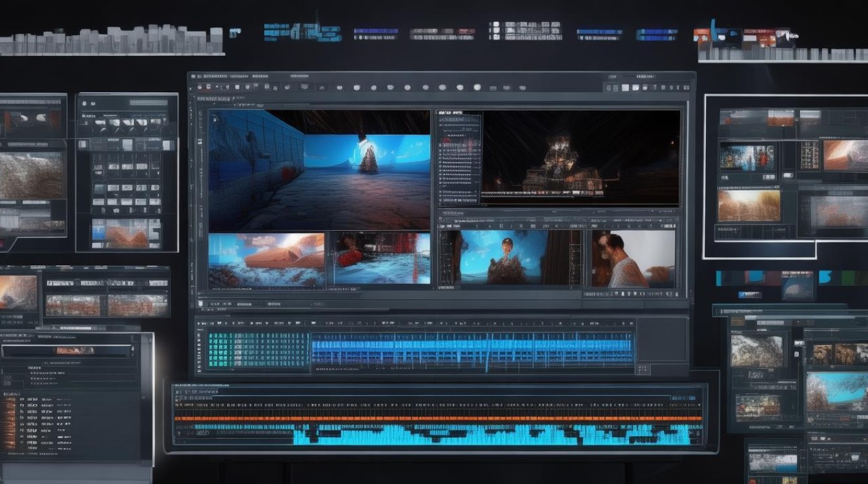Click the blue audio waveform track in upper timeline
This screenshot has width=868, height=484.
(471, 352)
